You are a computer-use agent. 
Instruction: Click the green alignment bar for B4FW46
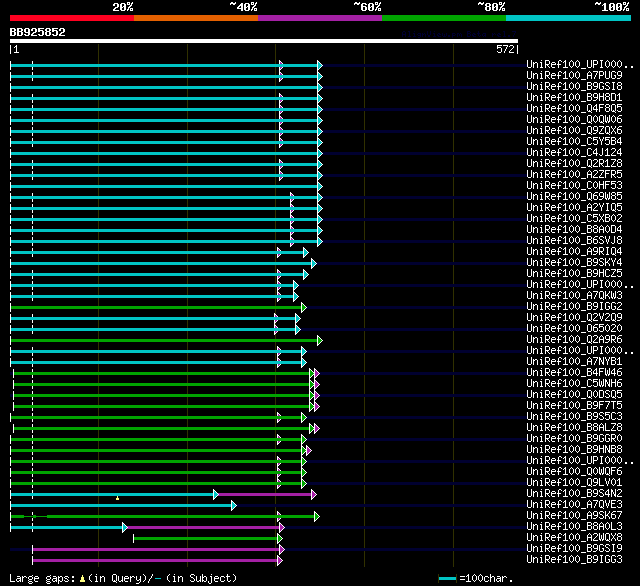point(162,373)
